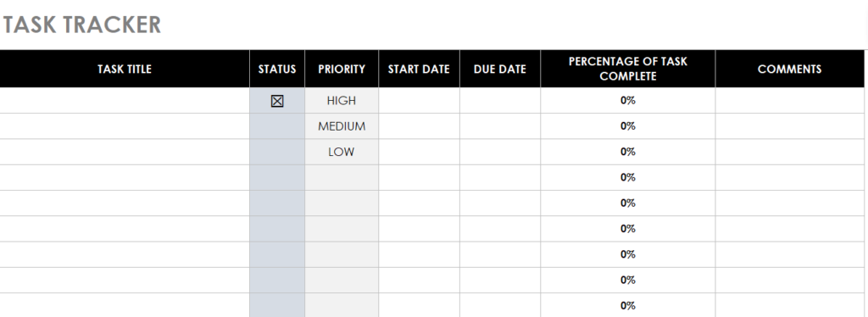Click the COMMENTS column header

(789, 70)
